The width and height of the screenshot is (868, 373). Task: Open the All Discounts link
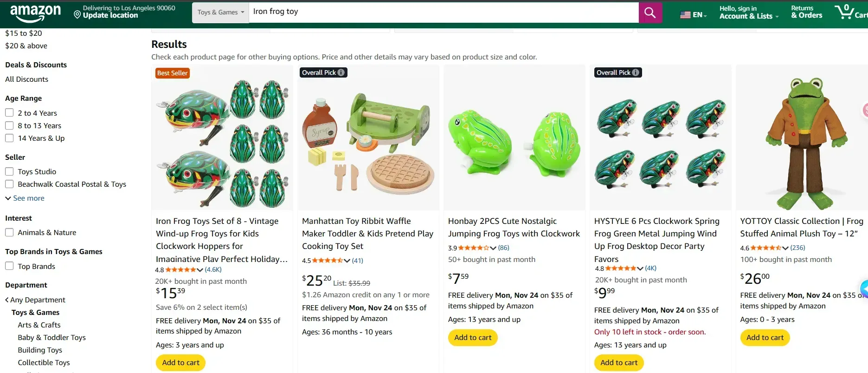click(26, 79)
